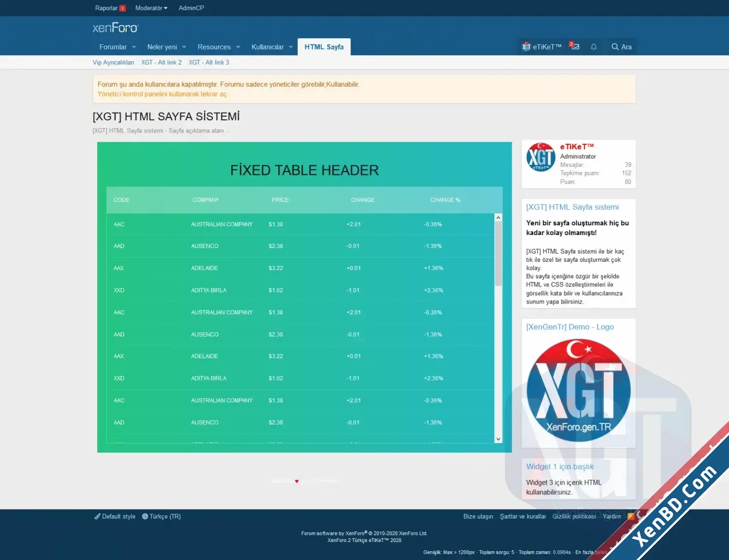Image resolution: width=729 pixels, height=560 pixels.
Task: Open the XGT - Alt link 3
Action: coord(209,62)
